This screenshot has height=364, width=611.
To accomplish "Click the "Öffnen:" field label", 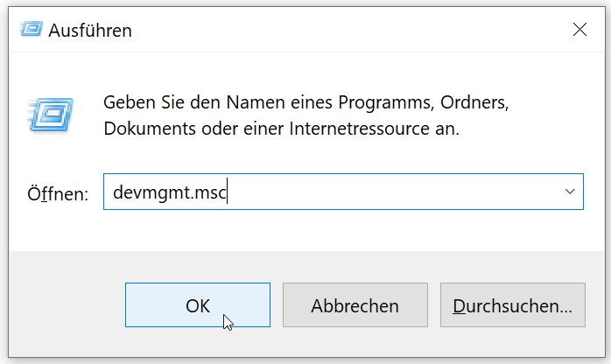I will (58, 193).
